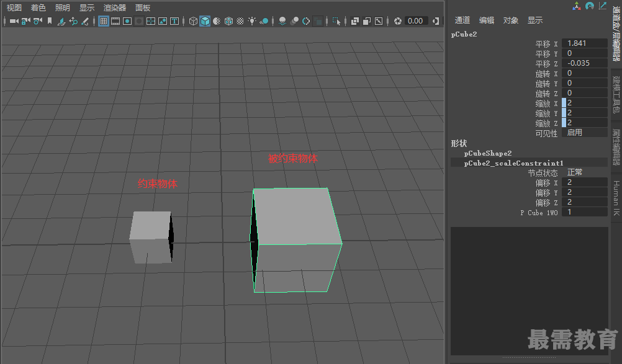Select Smooth Shade All cube icon
This screenshot has width=622, height=364.
point(205,21)
